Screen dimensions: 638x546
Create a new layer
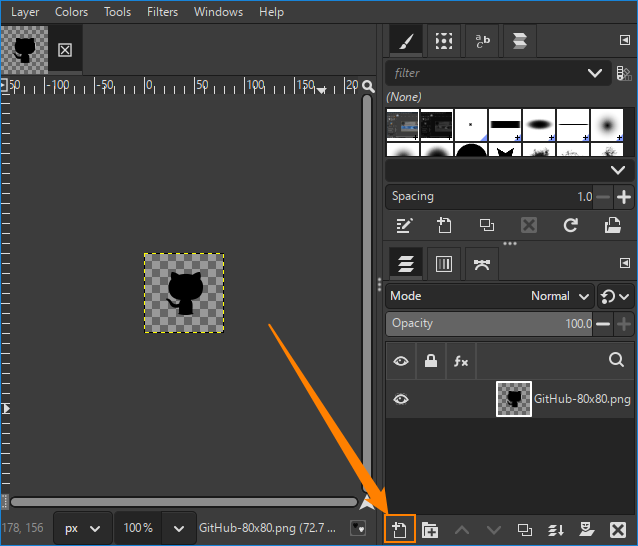[x=399, y=529]
